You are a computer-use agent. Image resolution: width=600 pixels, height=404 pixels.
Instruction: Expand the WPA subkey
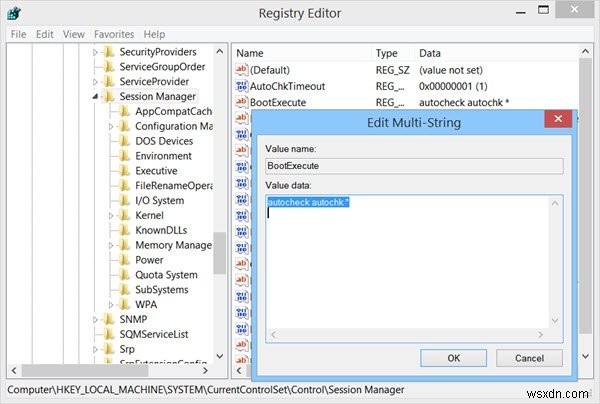tap(111, 305)
